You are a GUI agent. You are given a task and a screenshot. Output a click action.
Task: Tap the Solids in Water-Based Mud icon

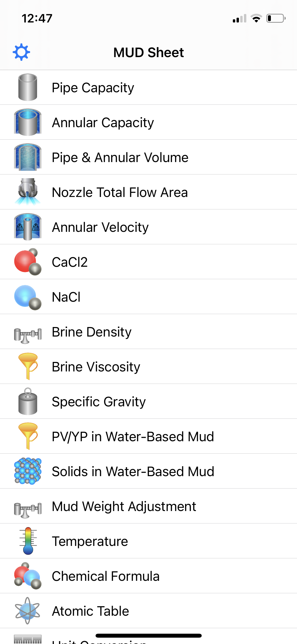[28, 471]
